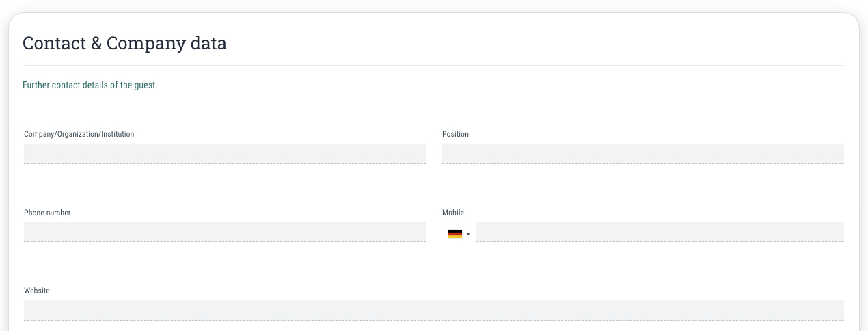Expand the mobile country code dropdown arrow
This screenshot has height=331, width=868.
[468, 234]
